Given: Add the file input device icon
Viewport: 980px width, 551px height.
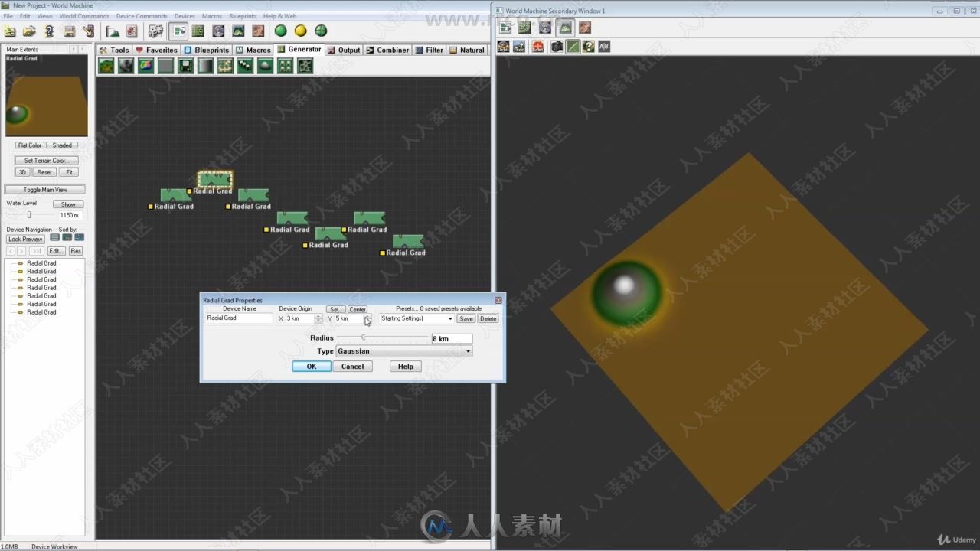Looking at the screenshot, I should [185, 66].
